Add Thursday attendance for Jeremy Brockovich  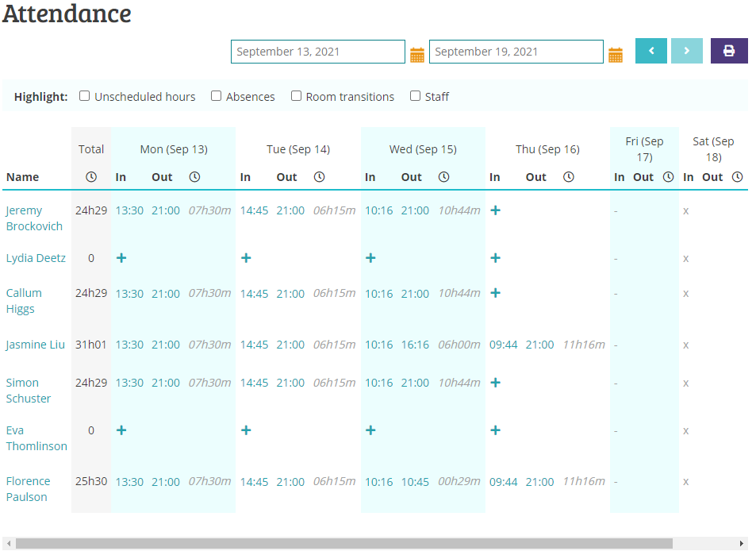click(x=495, y=210)
